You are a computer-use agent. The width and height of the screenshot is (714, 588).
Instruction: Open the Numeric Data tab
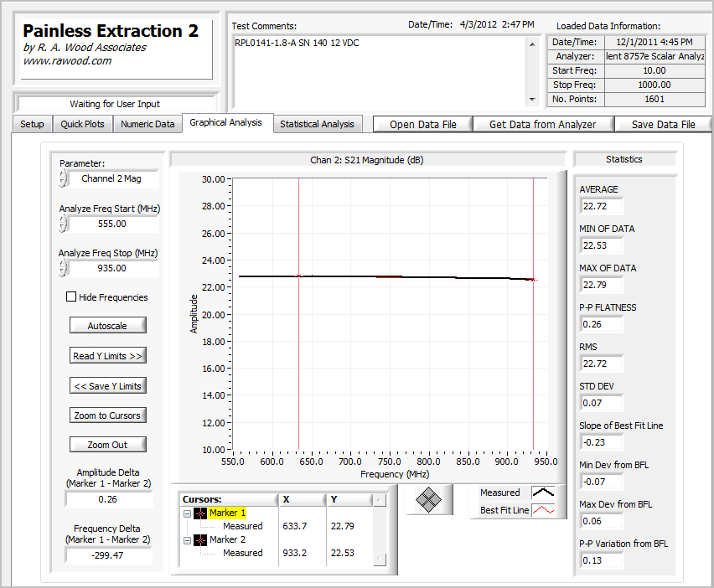pos(147,124)
